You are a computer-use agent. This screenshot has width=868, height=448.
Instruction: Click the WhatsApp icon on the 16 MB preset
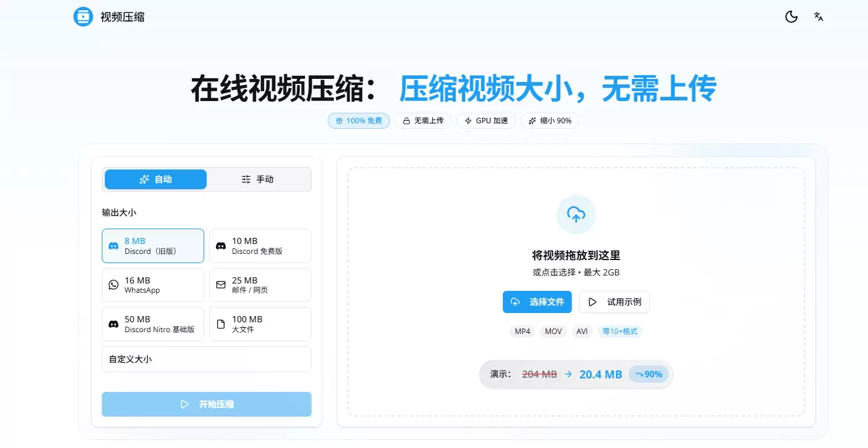[113, 285]
